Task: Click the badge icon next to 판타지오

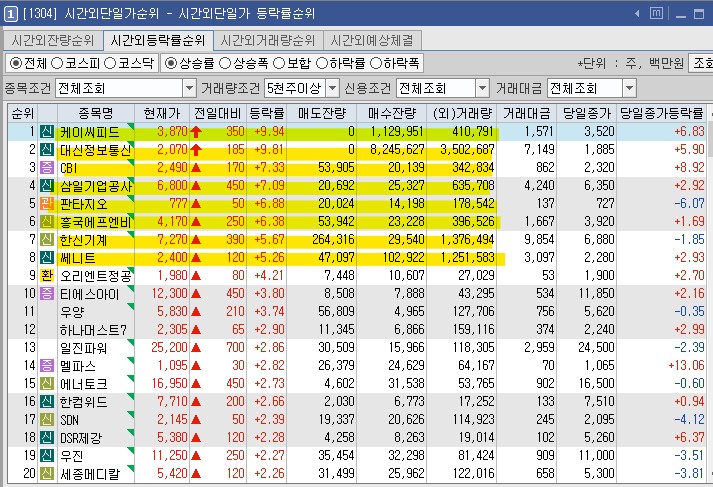Action: tap(47, 204)
